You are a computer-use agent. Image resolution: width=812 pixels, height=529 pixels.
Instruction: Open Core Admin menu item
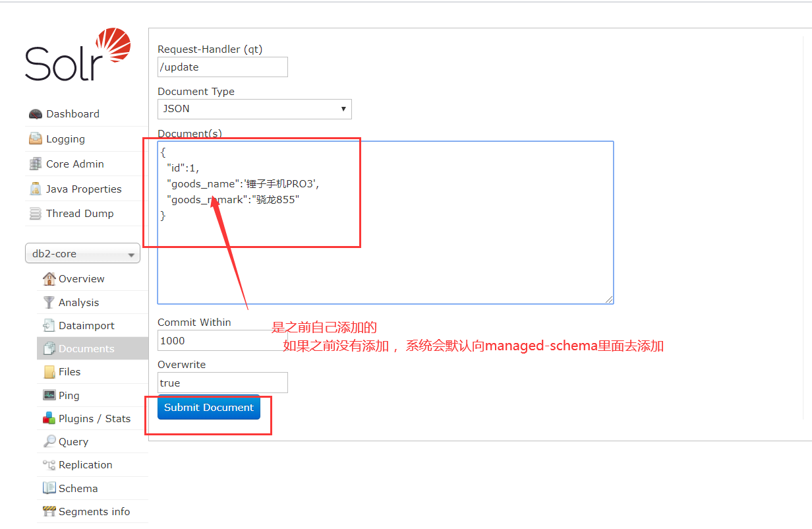[x=75, y=164]
